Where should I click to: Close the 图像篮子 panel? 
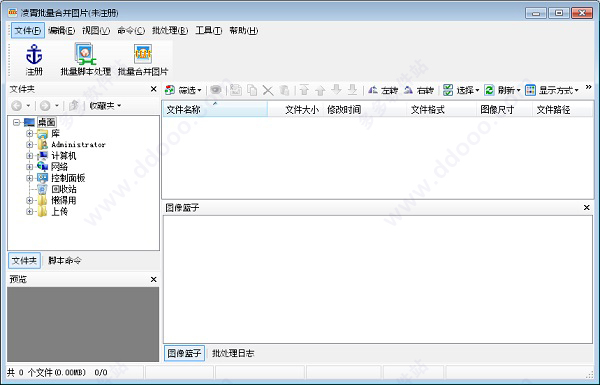586,207
